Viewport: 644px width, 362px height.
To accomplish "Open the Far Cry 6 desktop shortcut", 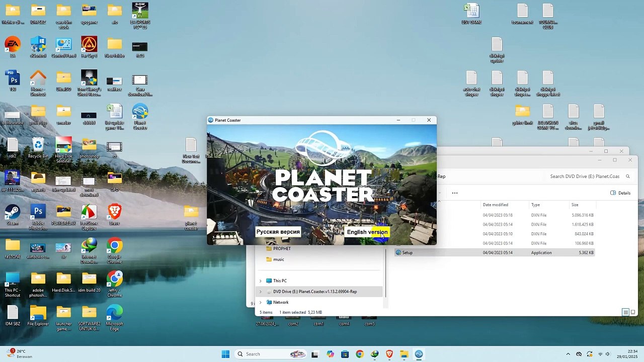I will [89, 47].
